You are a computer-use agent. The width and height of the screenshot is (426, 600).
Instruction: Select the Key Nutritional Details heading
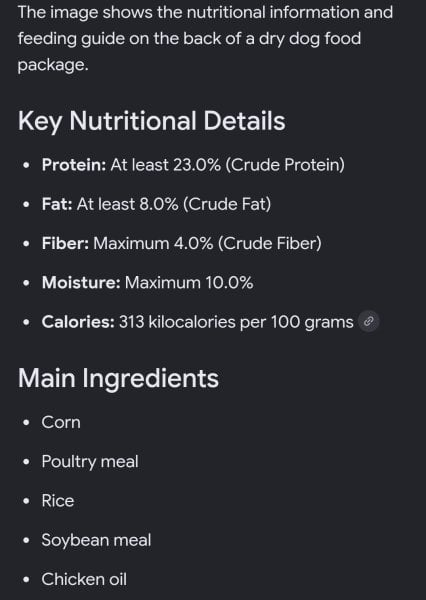pyautogui.click(x=152, y=121)
